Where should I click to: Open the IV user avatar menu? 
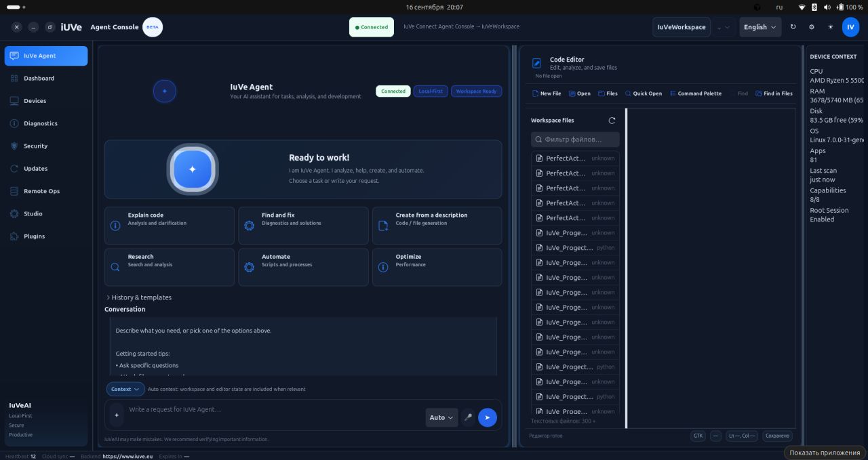(x=850, y=27)
